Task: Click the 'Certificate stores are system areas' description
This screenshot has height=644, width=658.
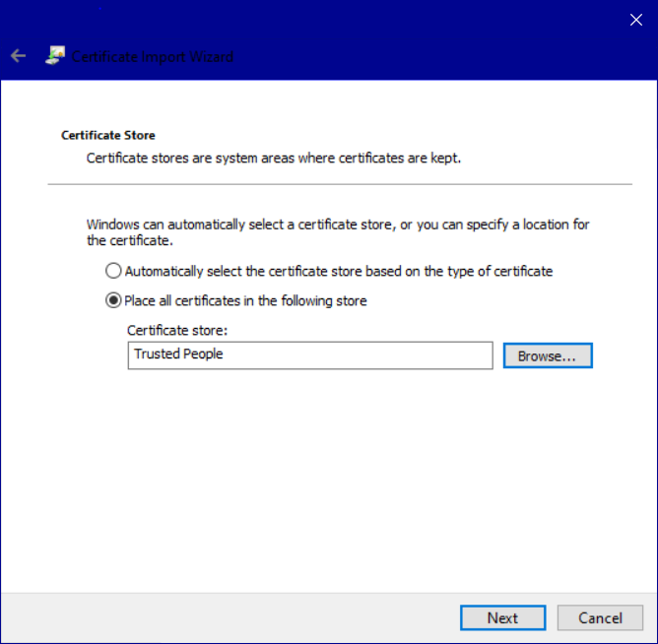Action: [273, 158]
